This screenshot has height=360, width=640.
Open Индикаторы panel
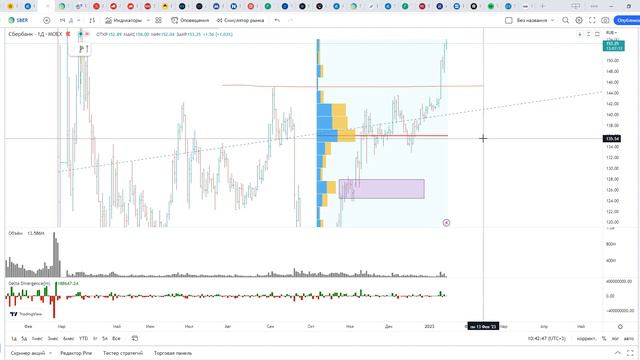coord(123,20)
